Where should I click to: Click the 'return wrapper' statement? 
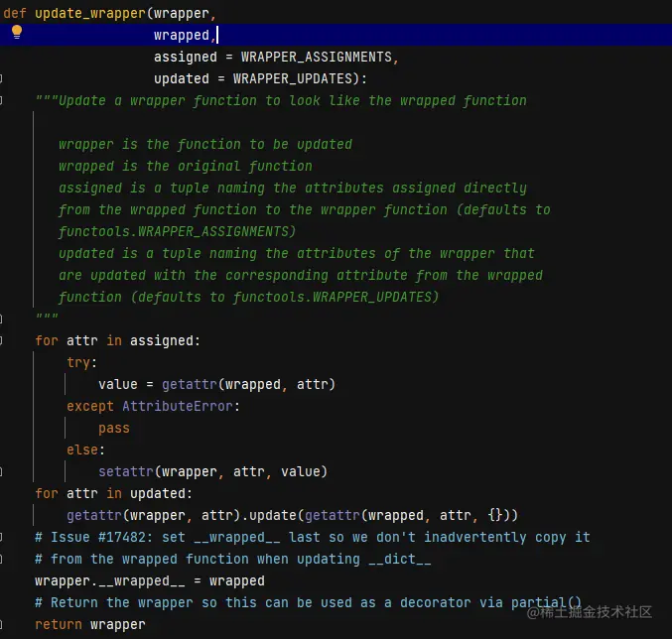click(x=89, y=624)
